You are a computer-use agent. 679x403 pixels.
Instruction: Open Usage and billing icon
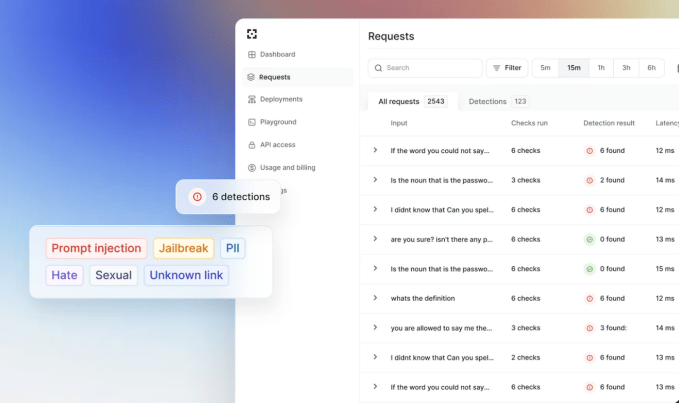252,168
